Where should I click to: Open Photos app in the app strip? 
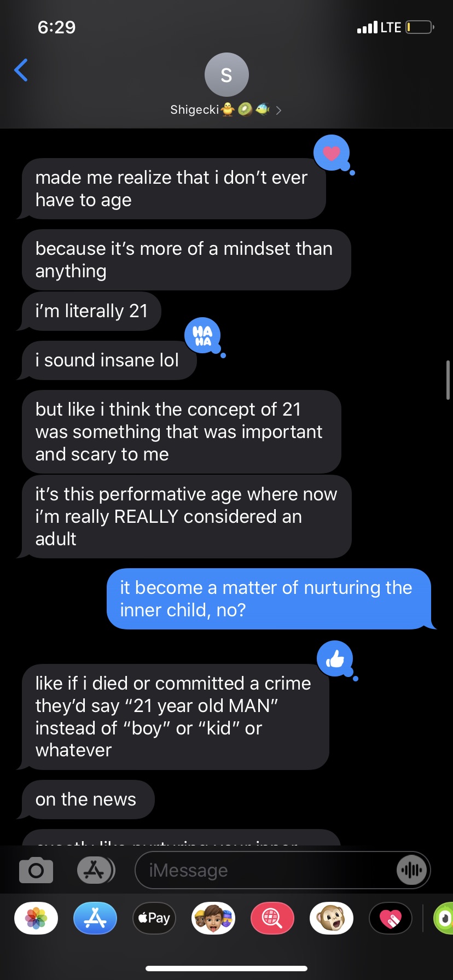tap(36, 918)
